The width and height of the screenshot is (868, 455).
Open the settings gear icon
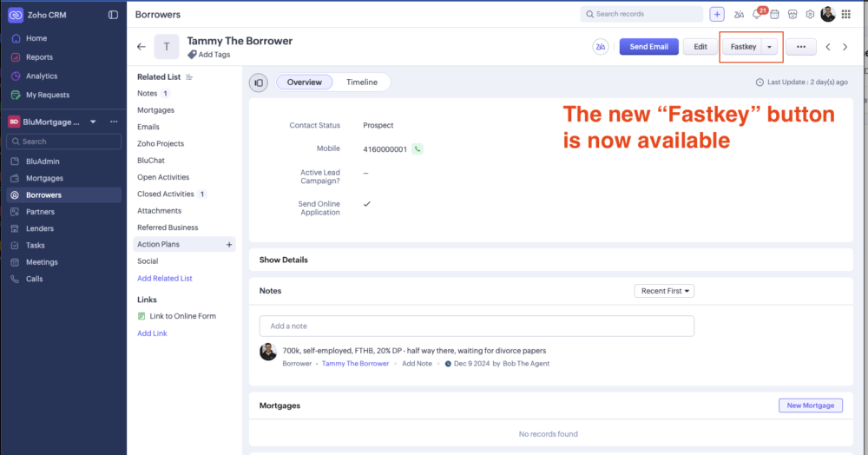[810, 15]
